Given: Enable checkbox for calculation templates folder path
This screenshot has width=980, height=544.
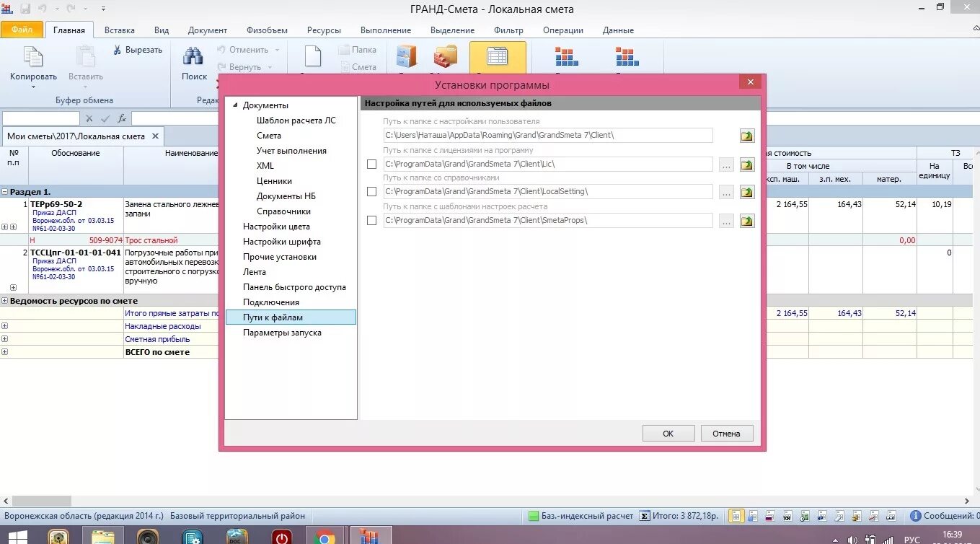Looking at the screenshot, I should coord(372,220).
